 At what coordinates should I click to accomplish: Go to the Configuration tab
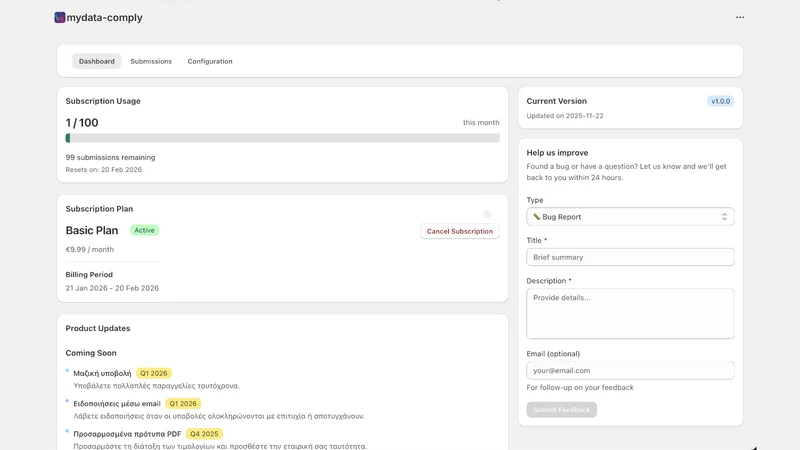pos(210,61)
